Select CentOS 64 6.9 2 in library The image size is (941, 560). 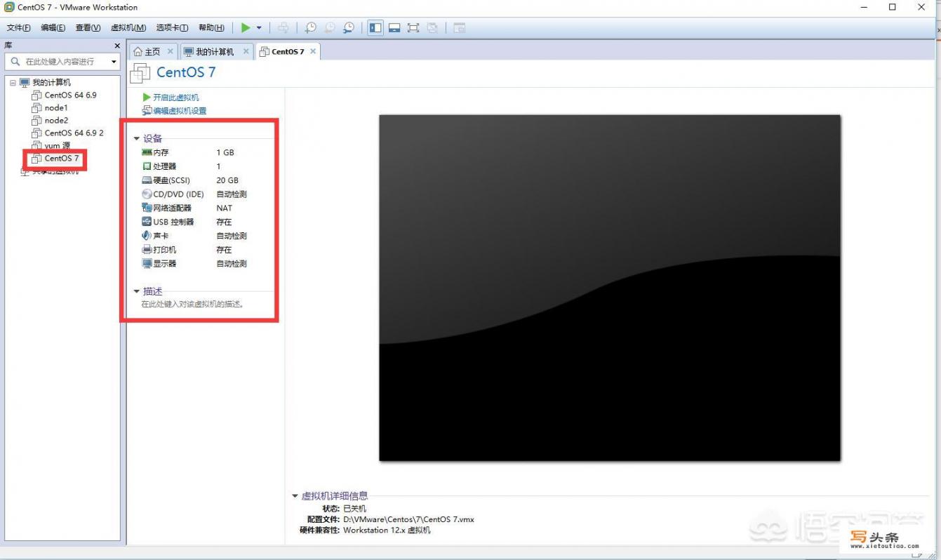[74, 133]
